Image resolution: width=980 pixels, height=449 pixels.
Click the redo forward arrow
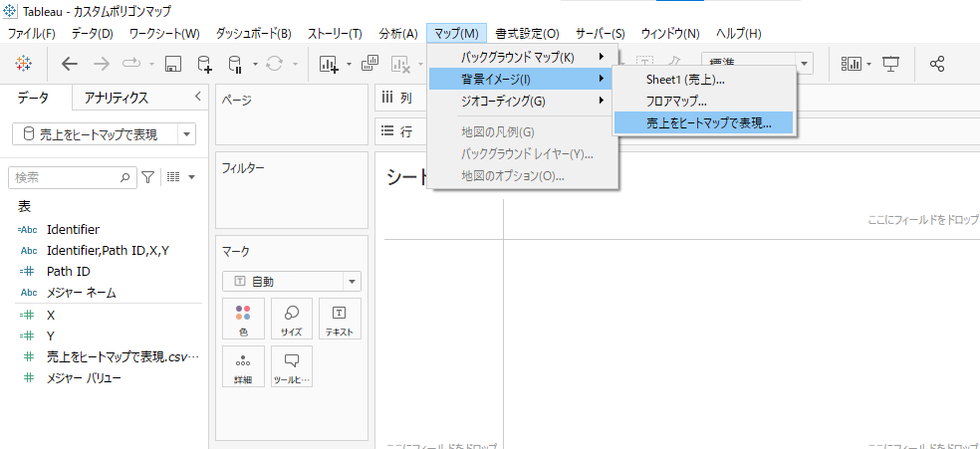pyautogui.click(x=102, y=64)
